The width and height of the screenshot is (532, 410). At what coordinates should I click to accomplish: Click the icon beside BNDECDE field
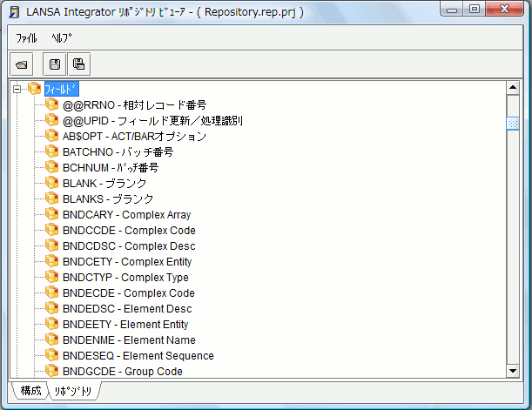click(51, 292)
